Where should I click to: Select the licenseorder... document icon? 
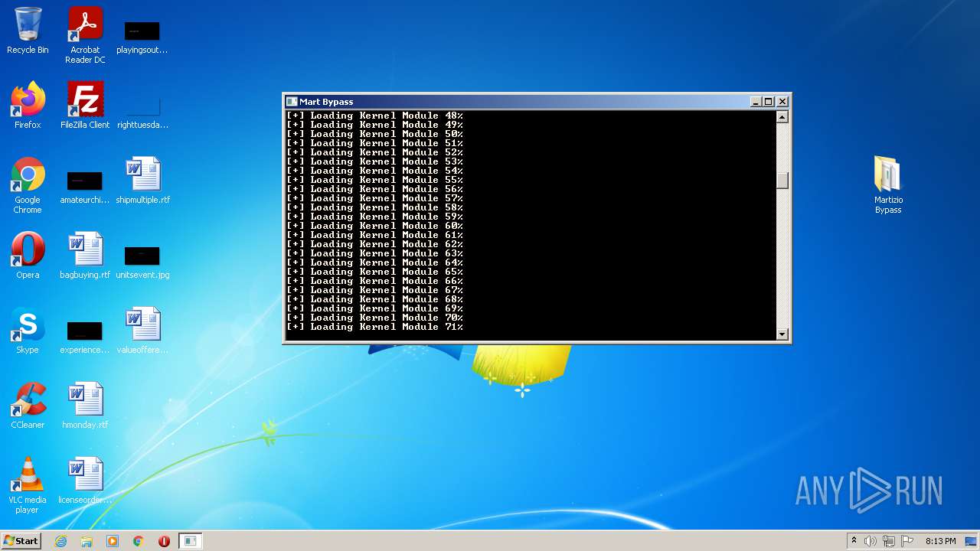[x=85, y=481]
